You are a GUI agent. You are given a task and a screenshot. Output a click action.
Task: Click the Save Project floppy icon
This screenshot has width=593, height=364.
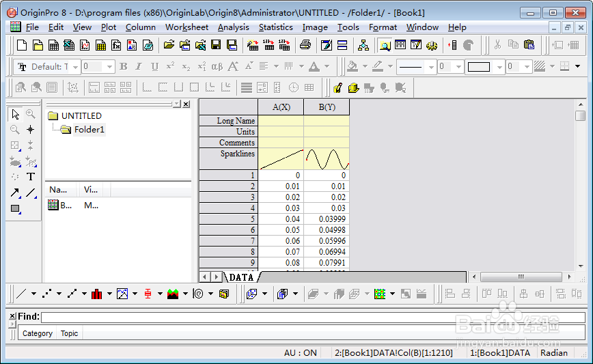coord(216,45)
